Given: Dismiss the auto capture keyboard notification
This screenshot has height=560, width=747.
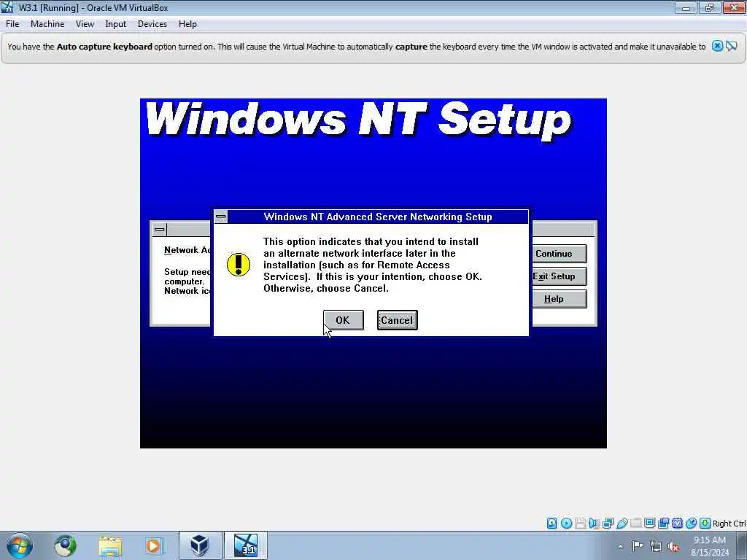Looking at the screenshot, I should 717,46.
